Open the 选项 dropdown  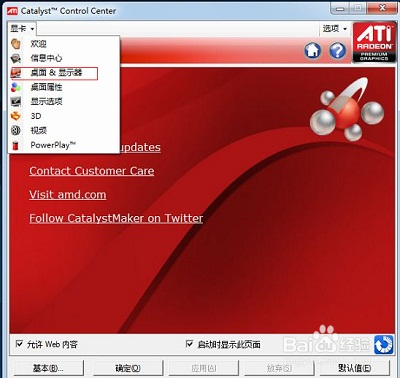pos(335,29)
